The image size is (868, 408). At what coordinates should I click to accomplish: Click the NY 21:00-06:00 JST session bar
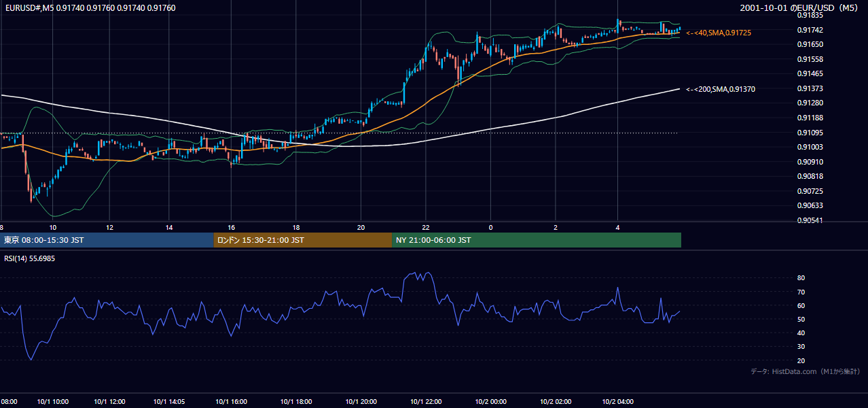point(537,240)
